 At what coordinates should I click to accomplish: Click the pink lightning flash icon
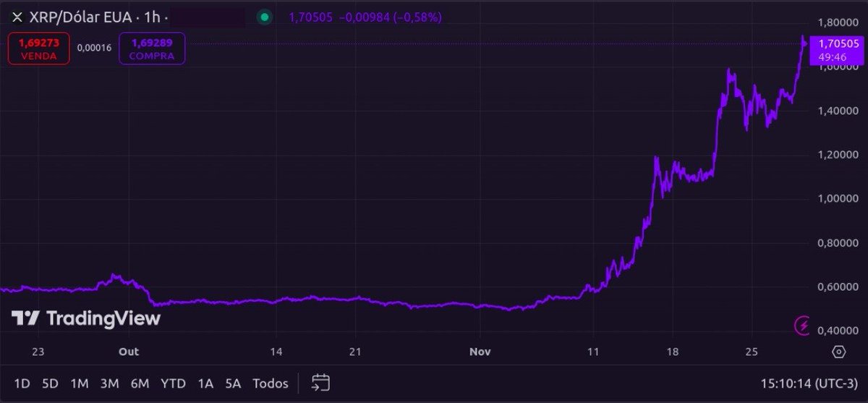(x=803, y=326)
